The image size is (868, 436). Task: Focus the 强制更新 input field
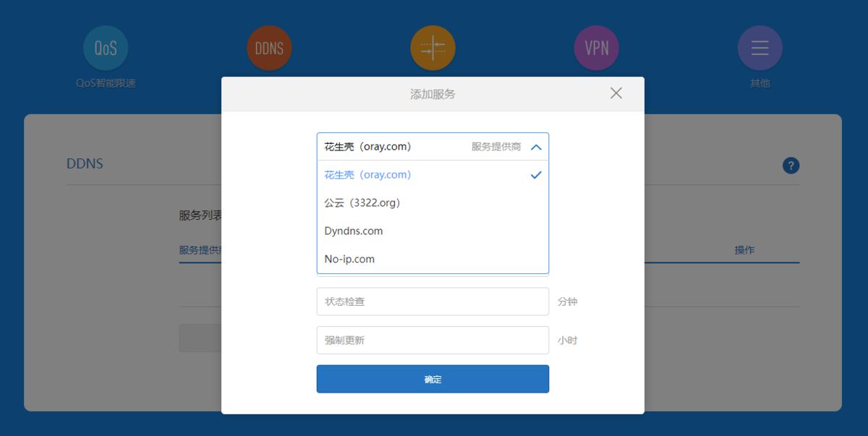point(433,340)
